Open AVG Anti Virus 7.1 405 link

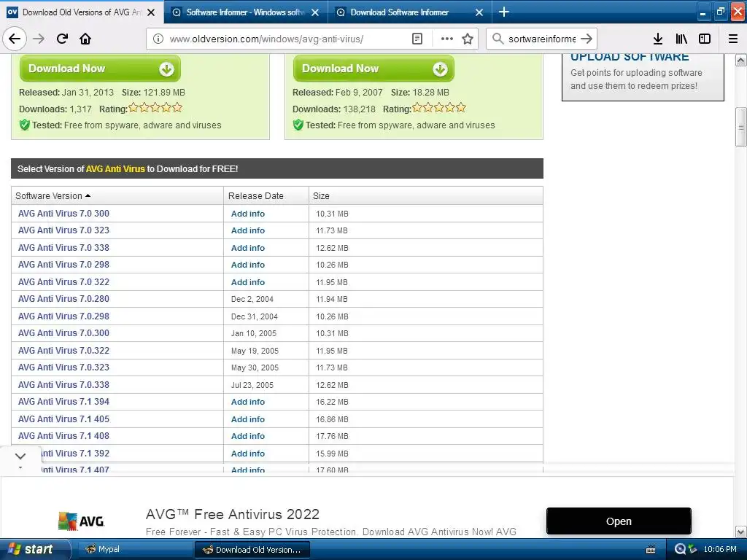[x=63, y=419]
